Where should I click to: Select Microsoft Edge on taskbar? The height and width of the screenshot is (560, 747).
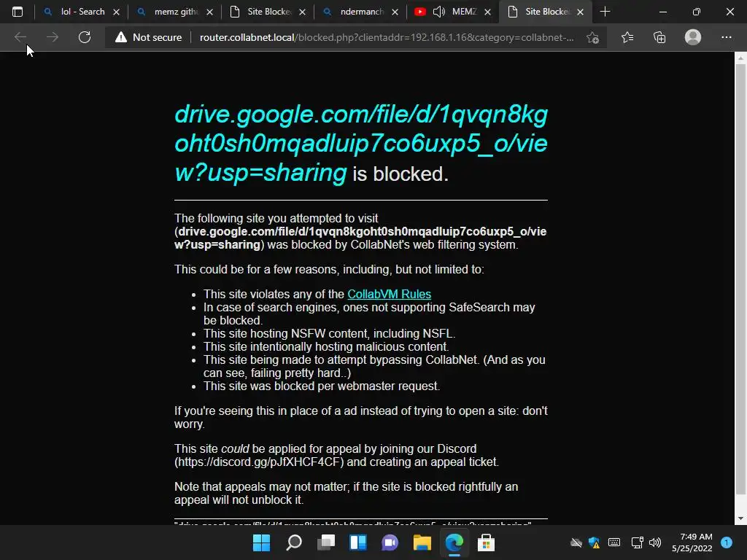(454, 542)
